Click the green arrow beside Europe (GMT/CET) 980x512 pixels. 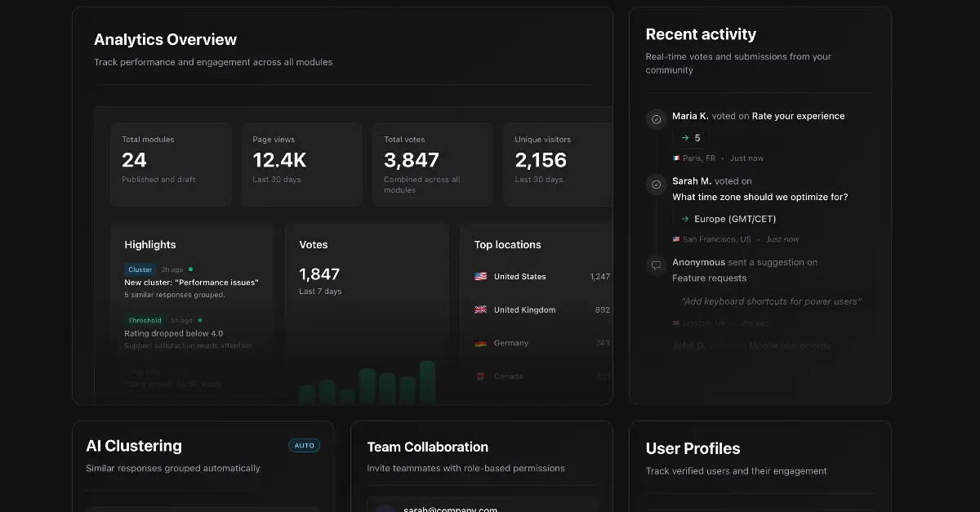(685, 219)
